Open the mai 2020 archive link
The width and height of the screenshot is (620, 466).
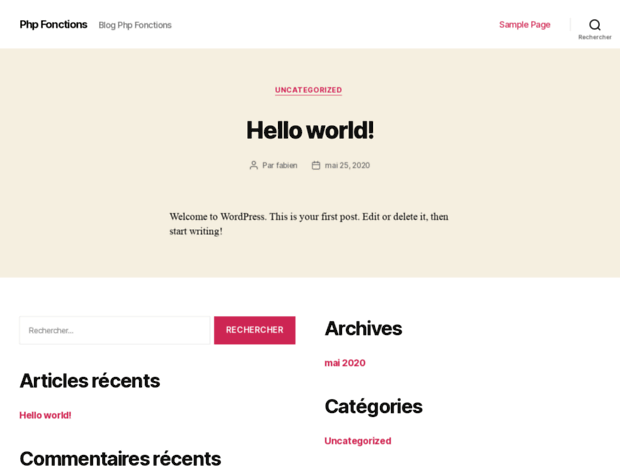(x=344, y=363)
